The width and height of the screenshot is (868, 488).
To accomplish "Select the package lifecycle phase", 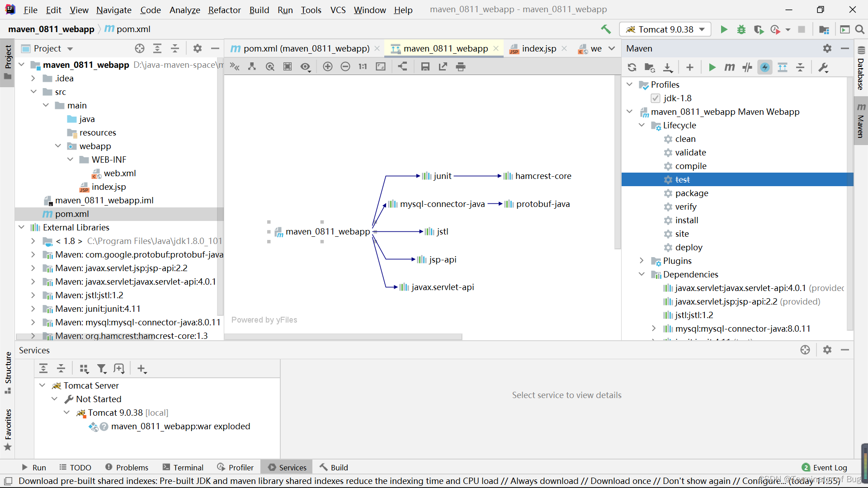I will [692, 193].
